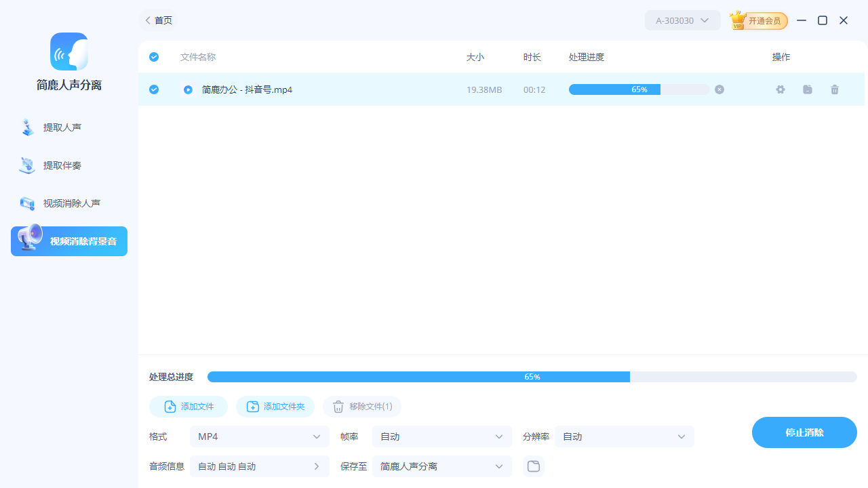The height and width of the screenshot is (488, 868).
Task: Uncheck the 简鹿办公 - 抖音号.mp4 row
Action: click(x=154, y=89)
